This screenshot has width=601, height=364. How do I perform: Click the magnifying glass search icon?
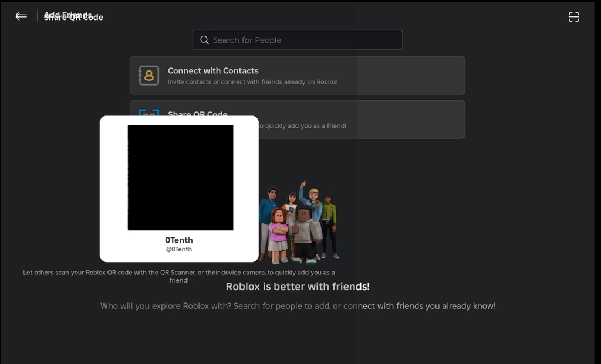point(204,39)
